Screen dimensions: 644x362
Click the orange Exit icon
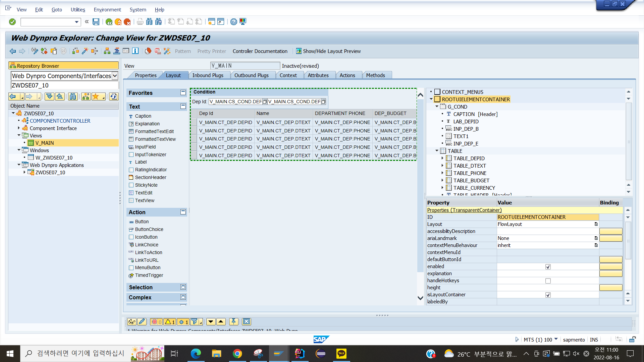tap(118, 22)
